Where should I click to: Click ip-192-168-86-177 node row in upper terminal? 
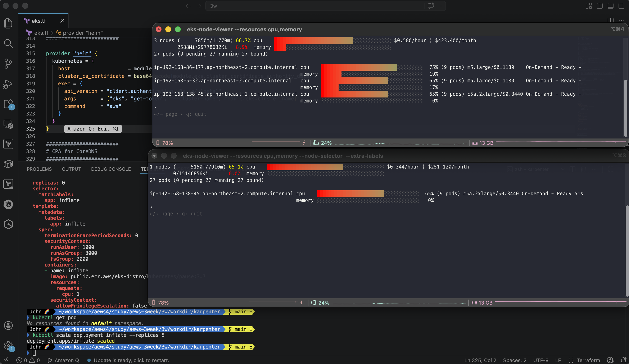pos(367,67)
